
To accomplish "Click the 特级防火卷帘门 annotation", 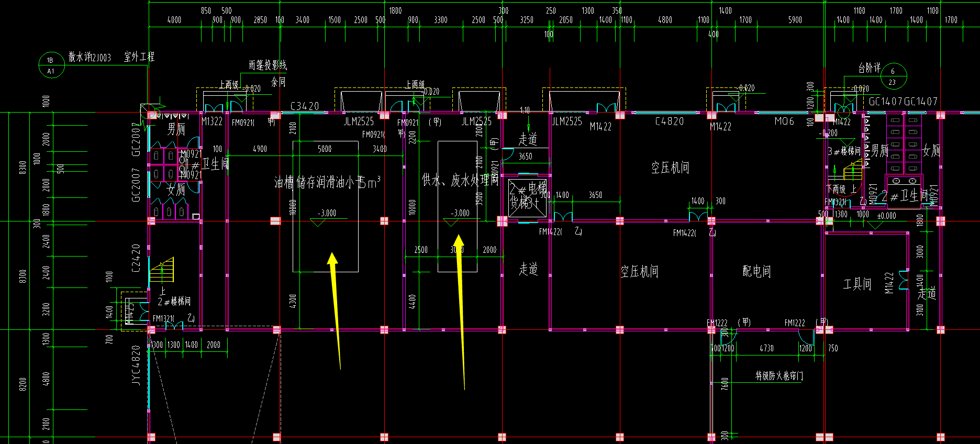I will (779, 376).
